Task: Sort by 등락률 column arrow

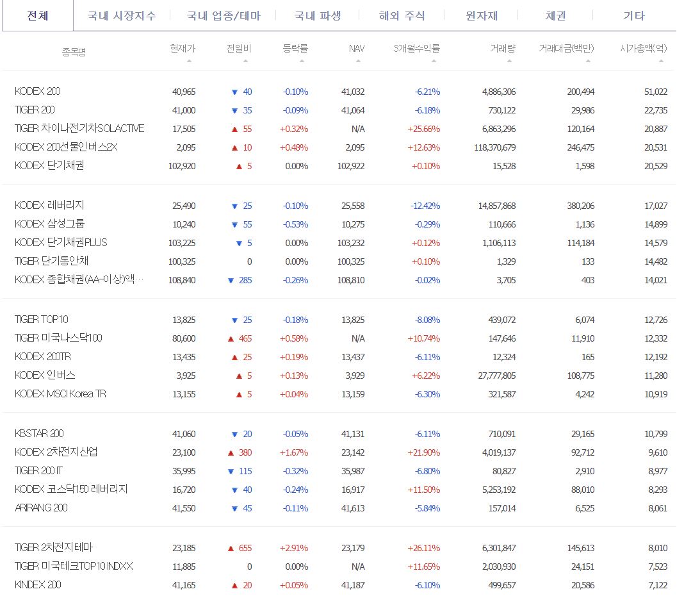Action: point(302,61)
